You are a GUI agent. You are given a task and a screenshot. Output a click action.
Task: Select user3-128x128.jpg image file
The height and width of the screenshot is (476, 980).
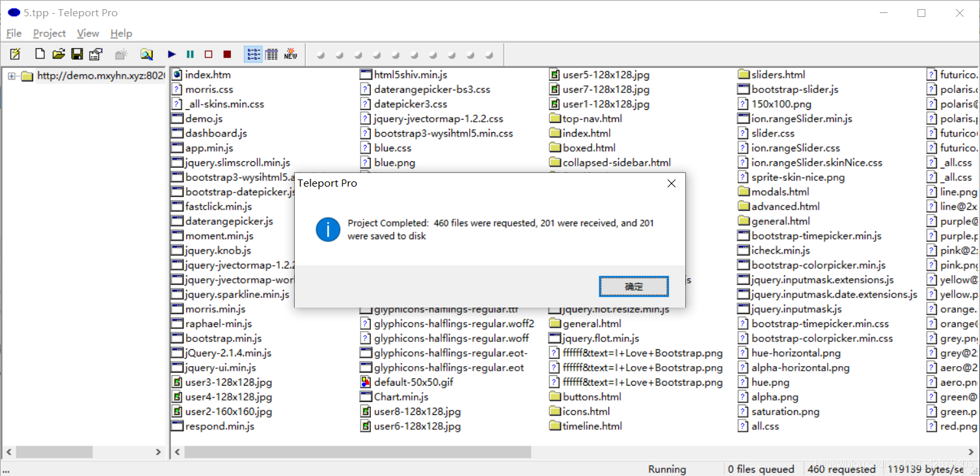(222, 382)
